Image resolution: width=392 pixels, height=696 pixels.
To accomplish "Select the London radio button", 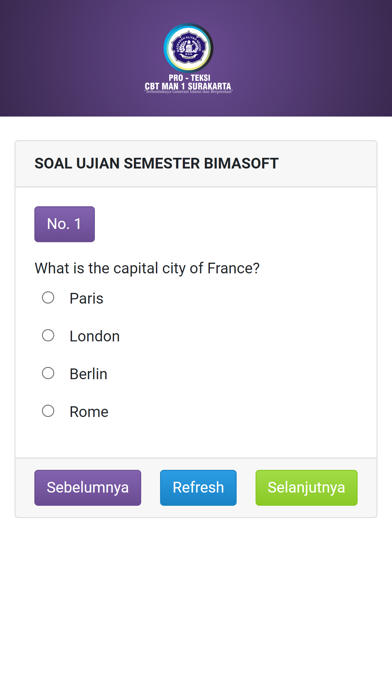I will click(x=48, y=335).
